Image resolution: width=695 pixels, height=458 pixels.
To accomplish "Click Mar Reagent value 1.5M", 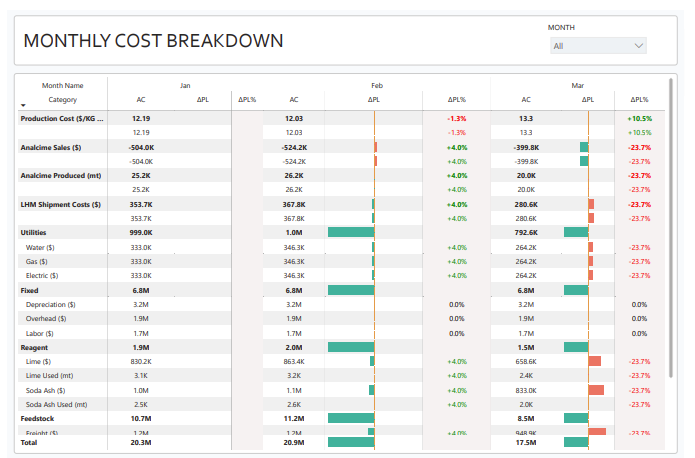I will (526, 348).
